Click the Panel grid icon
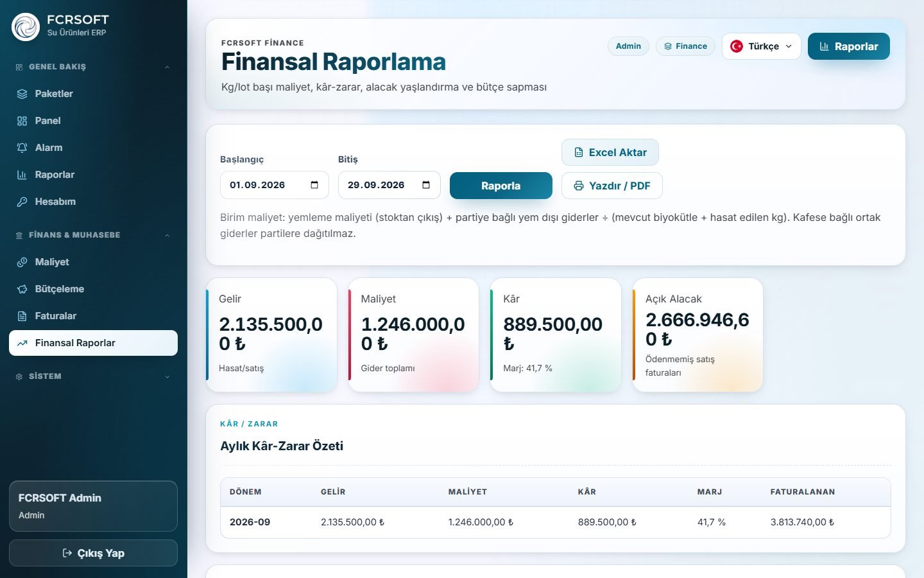The image size is (924, 578). (22, 121)
